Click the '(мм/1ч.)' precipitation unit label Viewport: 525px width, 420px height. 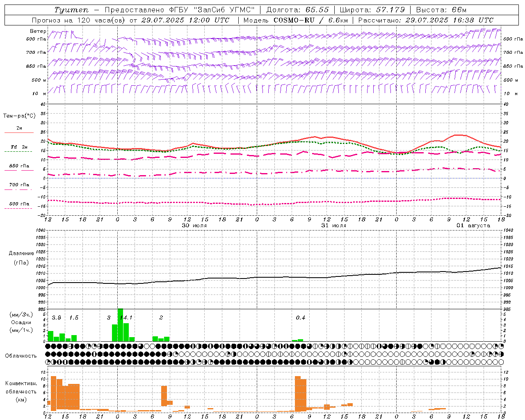(x=21, y=330)
